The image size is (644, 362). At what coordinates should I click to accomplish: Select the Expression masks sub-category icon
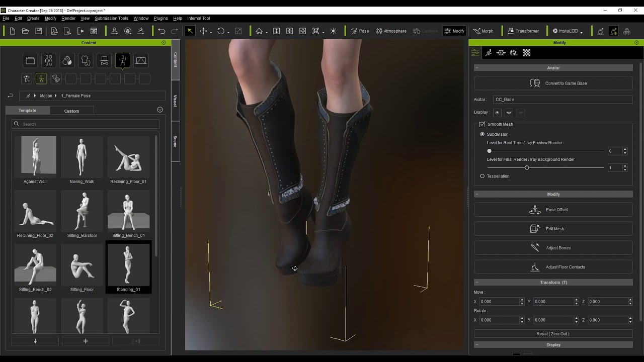point(56,79)
